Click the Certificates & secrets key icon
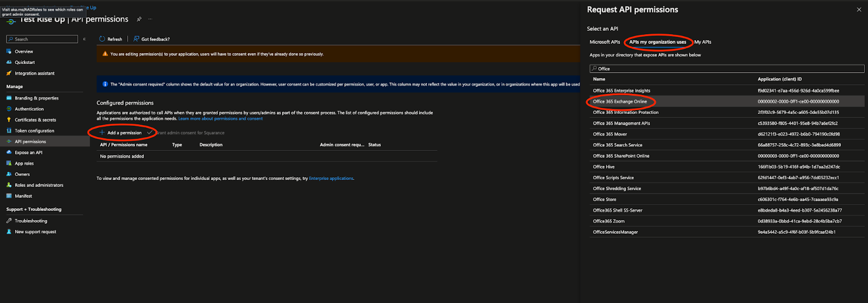 [9, 120]
